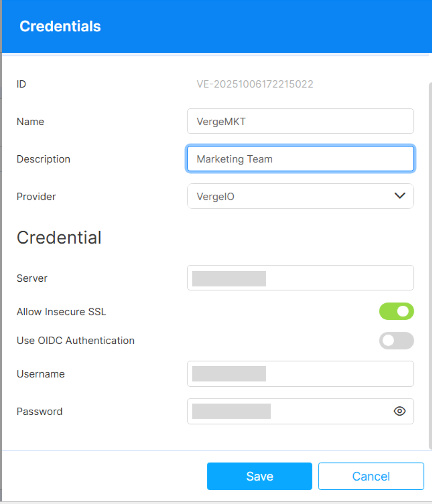Save the credentials
Image resolution: width=432 pixels, height=504 pixels.
[x=259, y=476]
